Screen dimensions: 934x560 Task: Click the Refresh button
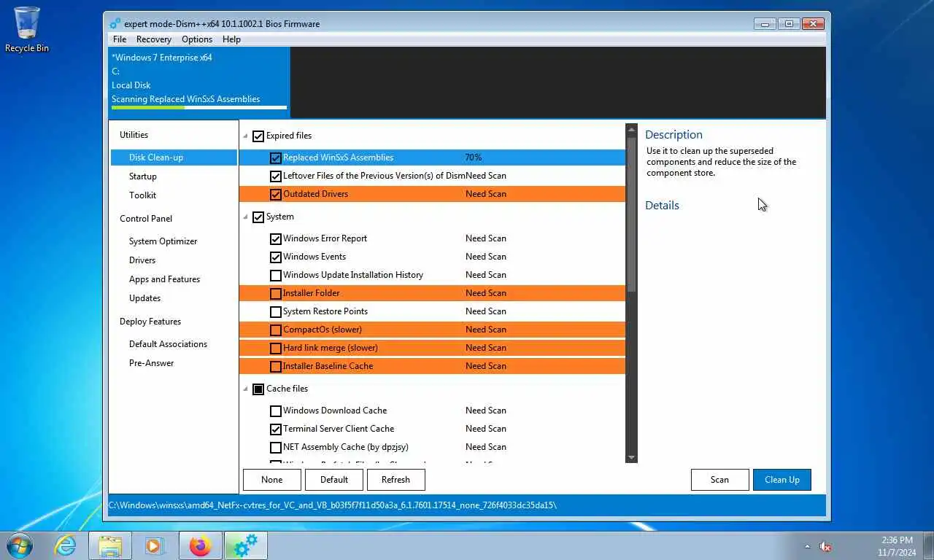coord(395,480)
